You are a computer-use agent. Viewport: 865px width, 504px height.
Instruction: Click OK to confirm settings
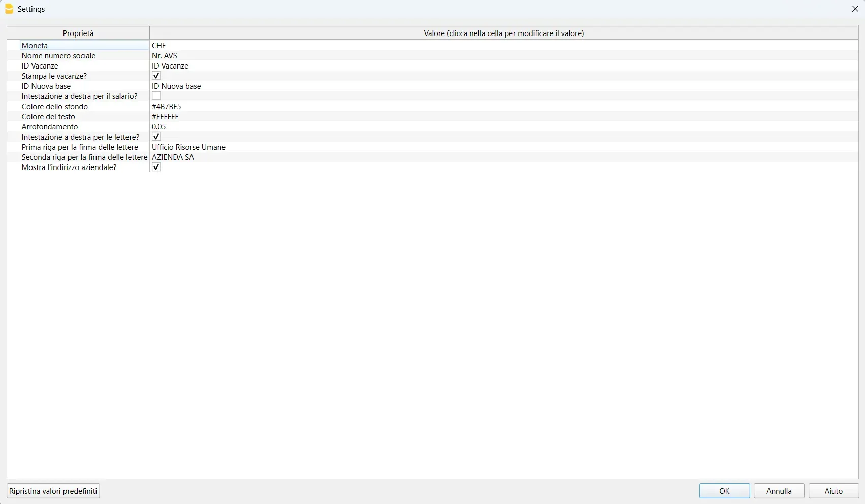click(x=724, y=491)
